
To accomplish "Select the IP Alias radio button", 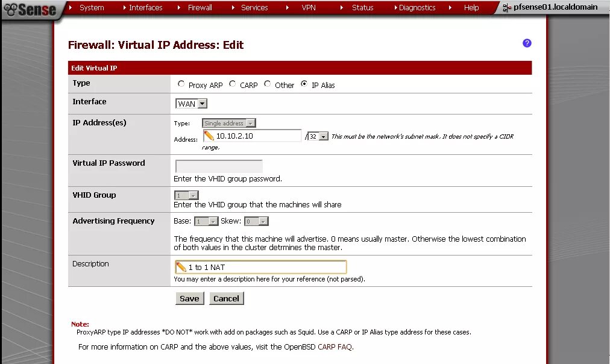I will point(304,84).
